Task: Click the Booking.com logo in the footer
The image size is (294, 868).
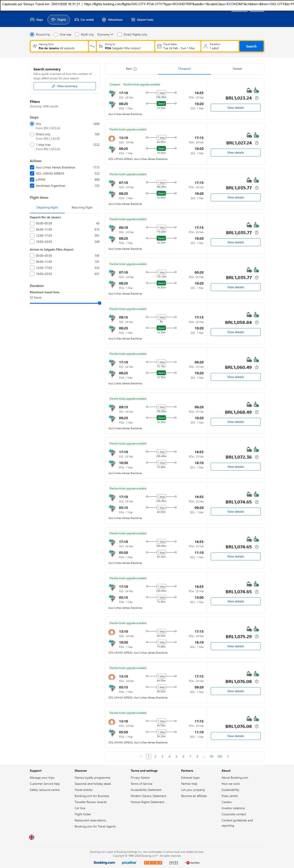Action: [x=104, y=862]
